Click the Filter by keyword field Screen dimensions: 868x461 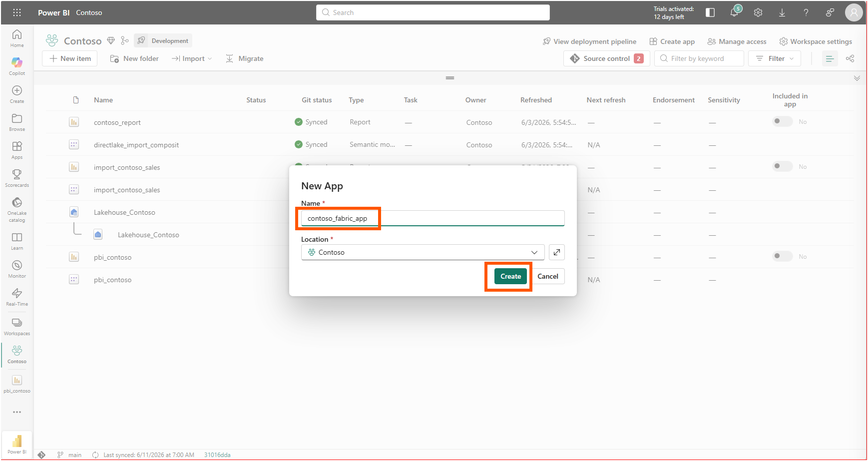699,58
